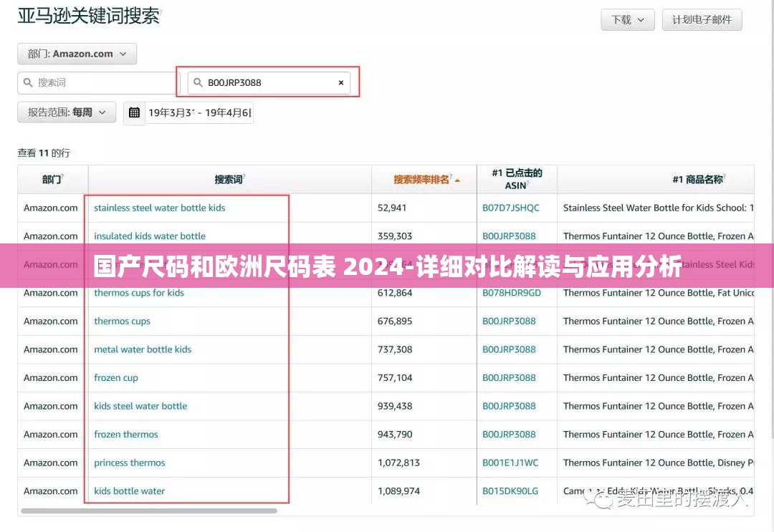Click the 计划电子邮件 button
The height and width of the screenshot is (532, 774).
click(x=702, y=19)
